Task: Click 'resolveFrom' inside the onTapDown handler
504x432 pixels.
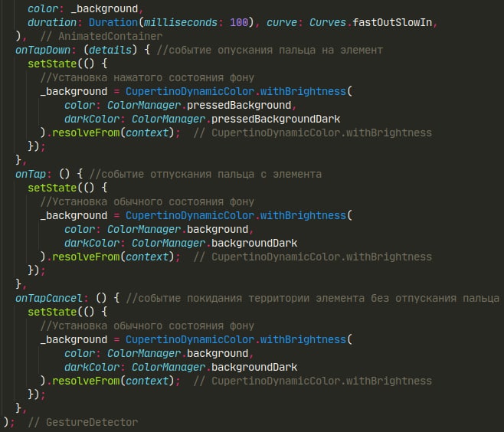Action: pos(86,133)
